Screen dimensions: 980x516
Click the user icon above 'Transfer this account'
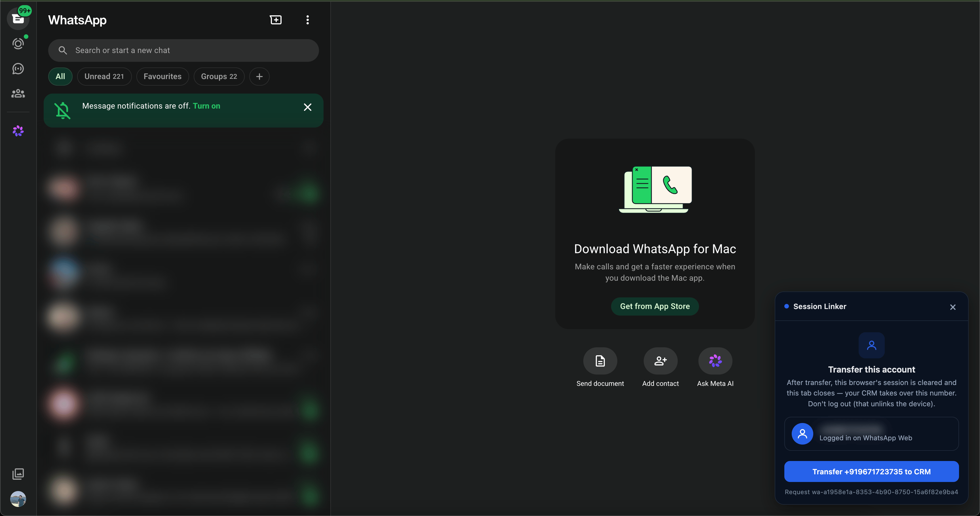[872, 345]
